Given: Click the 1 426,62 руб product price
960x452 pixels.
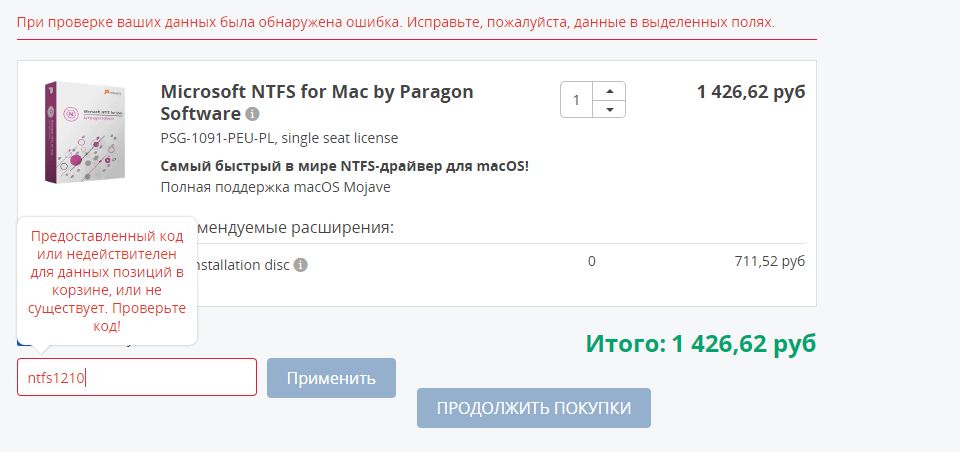Looking at the screenshot, I should tap(750, 92).
